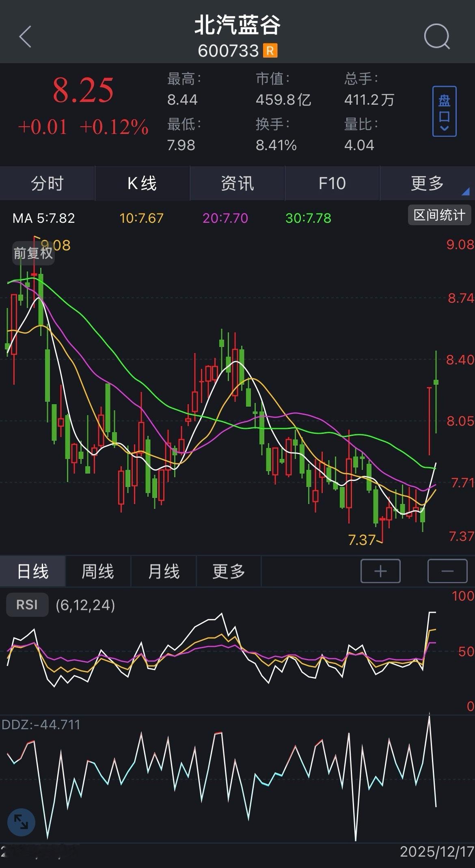
Task: Switch to 周线 weekly period
Action: pos(98,571)
